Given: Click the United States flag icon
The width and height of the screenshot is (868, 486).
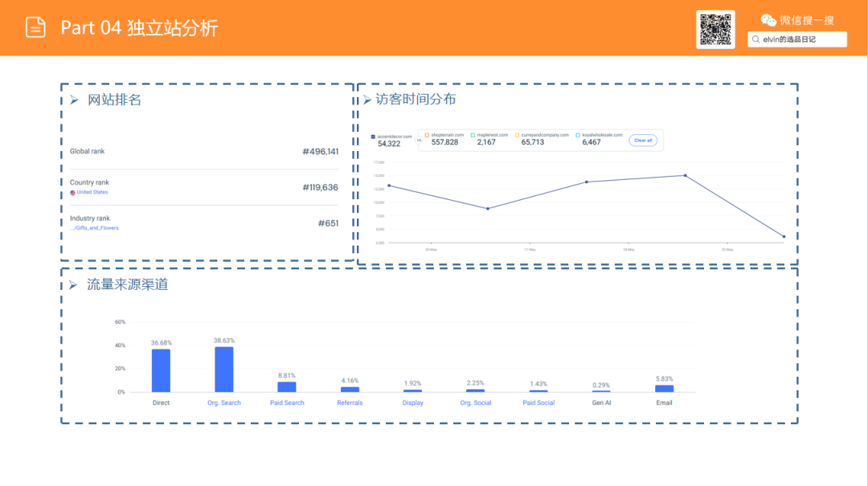Looking at the screenshot, I should [x=72, y=193].
